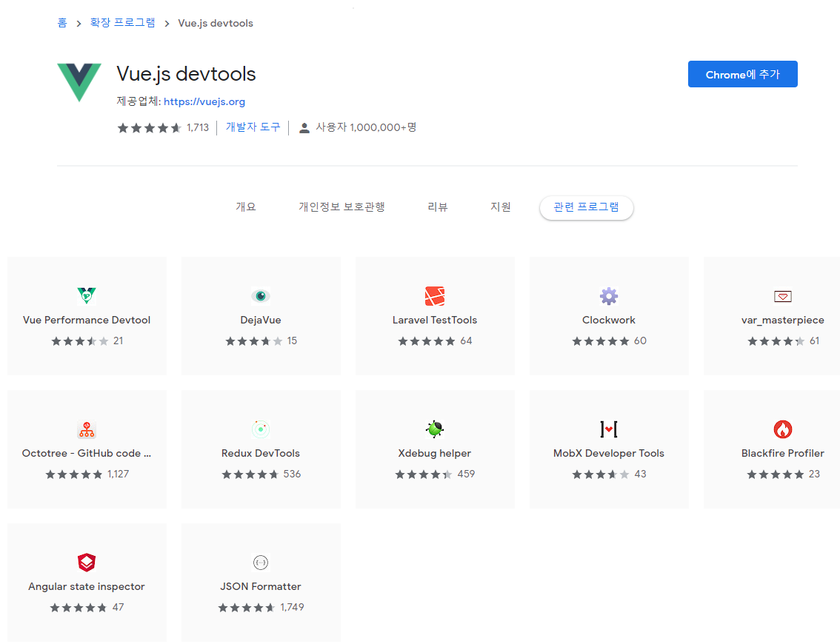Select the 관련 프로그램 tab
The image size is (840, 644).
(586, 207)
